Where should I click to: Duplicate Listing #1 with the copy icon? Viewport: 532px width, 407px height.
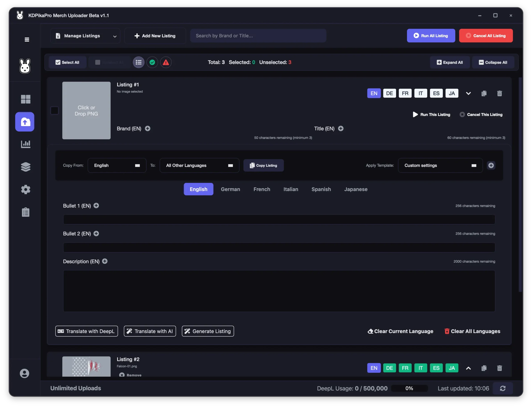point(484,93)
